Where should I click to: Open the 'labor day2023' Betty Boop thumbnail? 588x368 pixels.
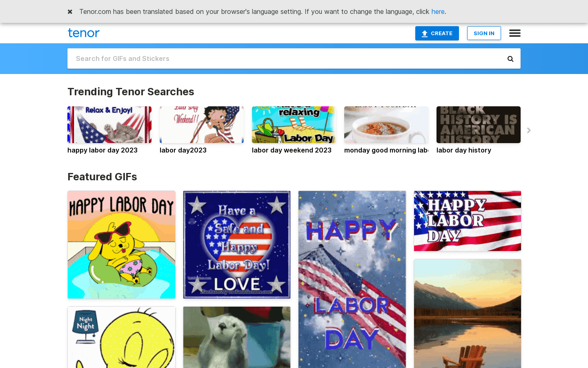click(x=202, y=125)
